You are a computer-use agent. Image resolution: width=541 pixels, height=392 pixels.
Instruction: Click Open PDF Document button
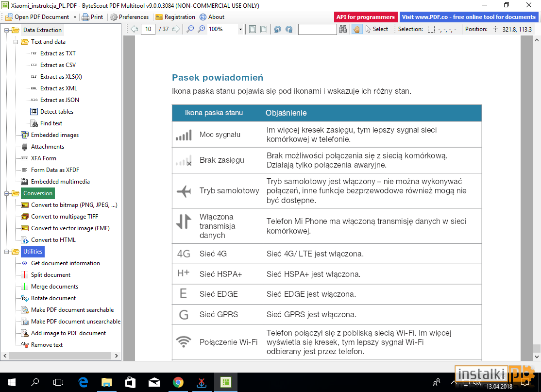click(x=37, y=17)
